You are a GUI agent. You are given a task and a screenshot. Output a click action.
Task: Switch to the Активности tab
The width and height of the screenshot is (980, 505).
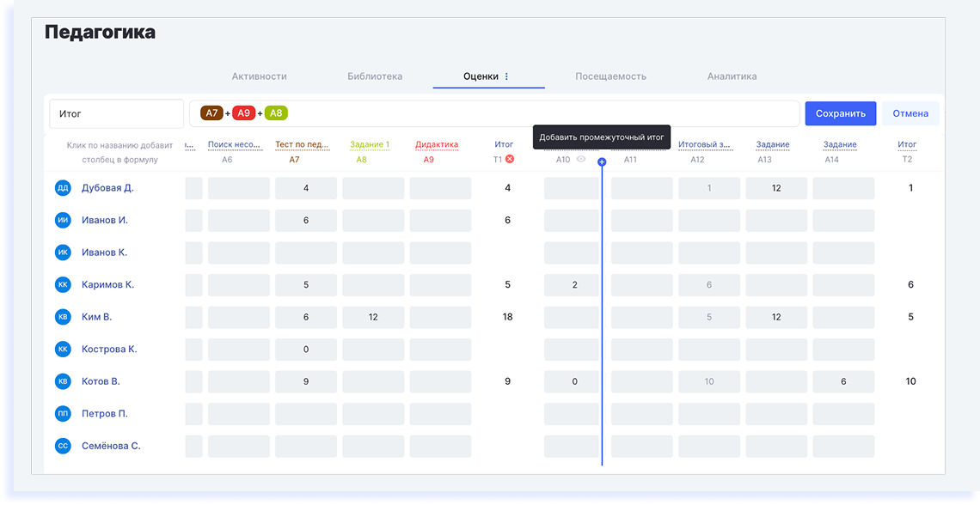coord(259,76)
